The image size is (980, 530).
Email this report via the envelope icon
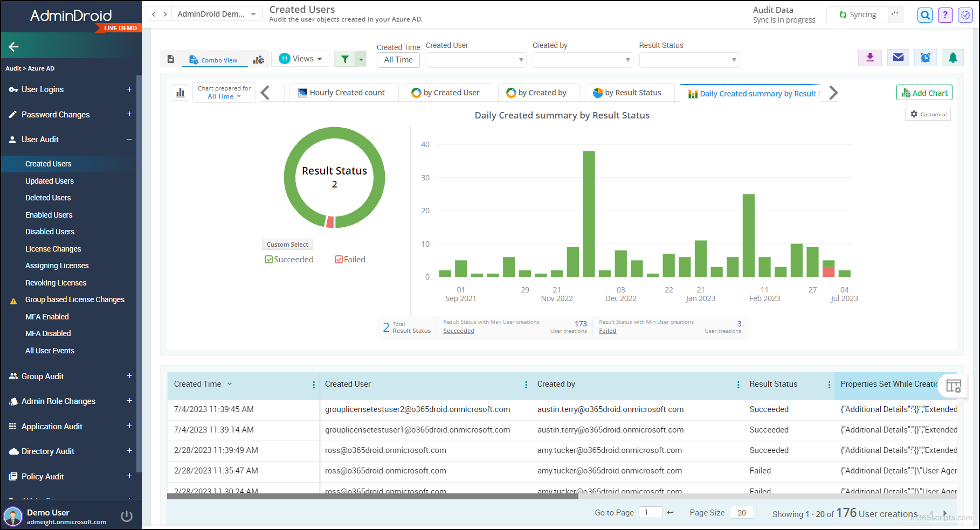click(x=898, y=58)
